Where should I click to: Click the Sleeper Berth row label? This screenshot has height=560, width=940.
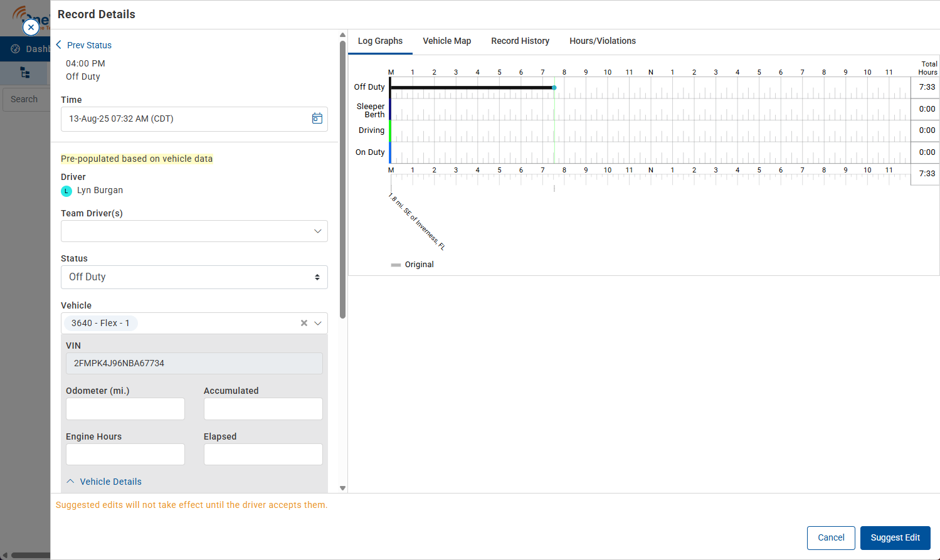pyautogui.click(x=371, y=110)
